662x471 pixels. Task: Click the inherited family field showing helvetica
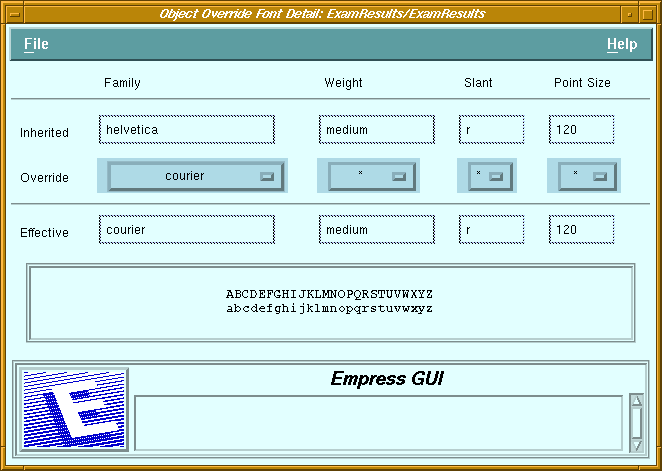pos(187,130)
